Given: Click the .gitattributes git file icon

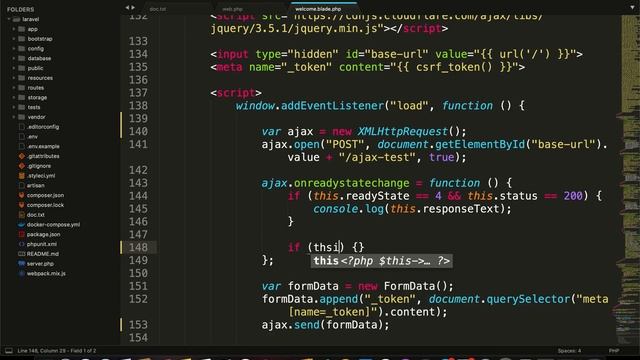Looking at the screenshot, I should point(22,156).
